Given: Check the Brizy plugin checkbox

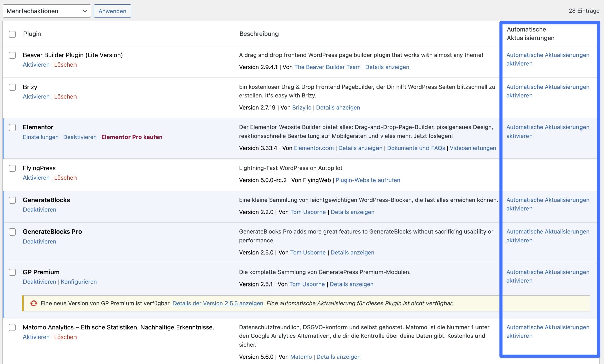Looking at the screenshot, I should pos(12,87).
